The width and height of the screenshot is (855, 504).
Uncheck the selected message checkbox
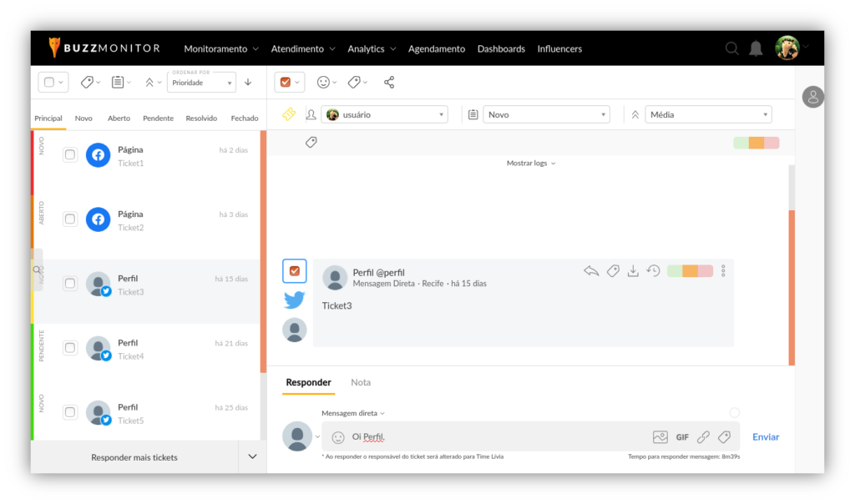tap(294, 271)
